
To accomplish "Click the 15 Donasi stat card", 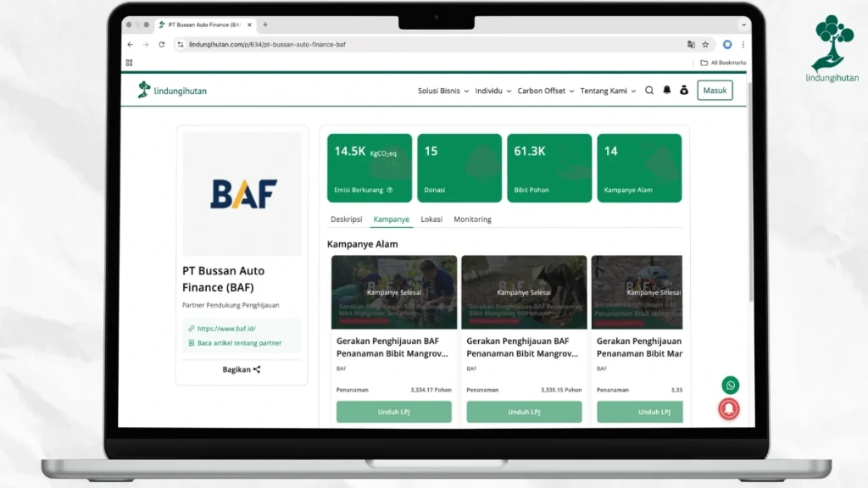I will (459, 168).
